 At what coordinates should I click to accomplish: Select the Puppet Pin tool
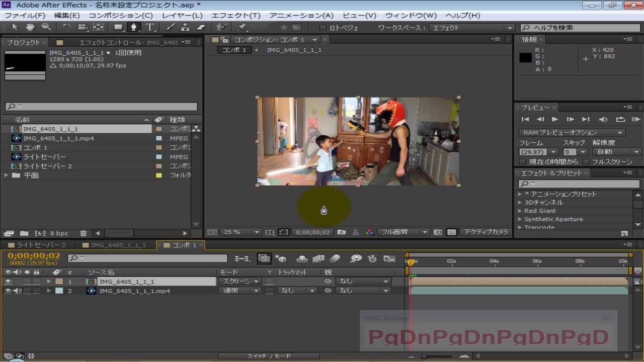(x=243, y=27)
